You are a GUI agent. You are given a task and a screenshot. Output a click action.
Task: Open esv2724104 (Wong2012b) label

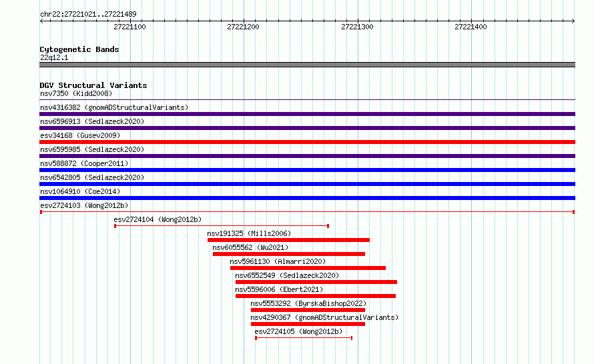pos(158,219)
